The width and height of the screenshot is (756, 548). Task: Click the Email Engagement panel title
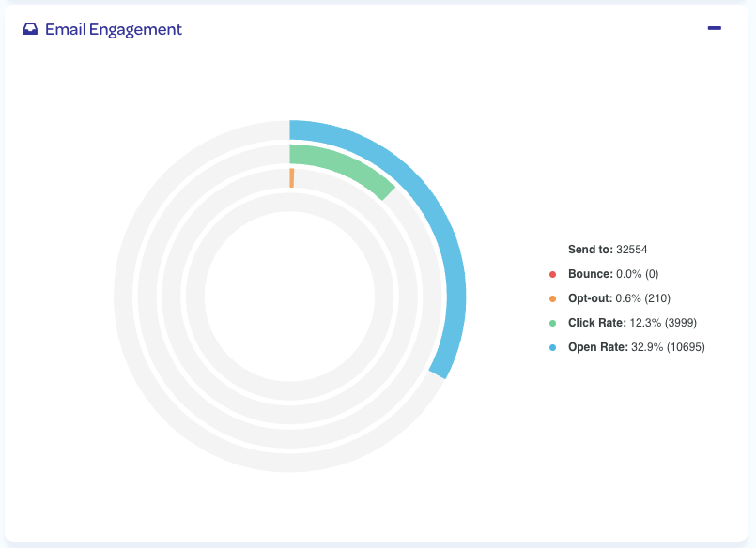click(113, 29)
